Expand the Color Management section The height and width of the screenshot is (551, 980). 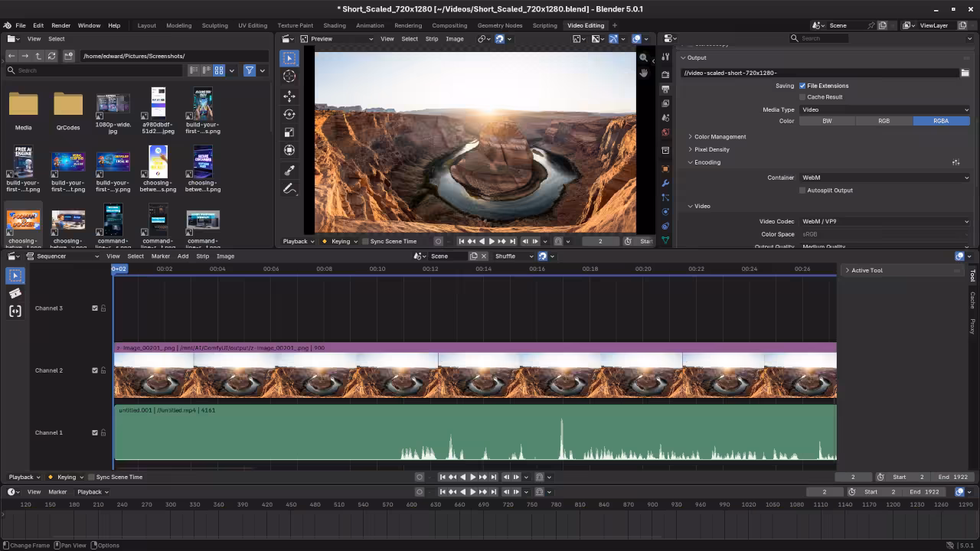tap(719, 137)
